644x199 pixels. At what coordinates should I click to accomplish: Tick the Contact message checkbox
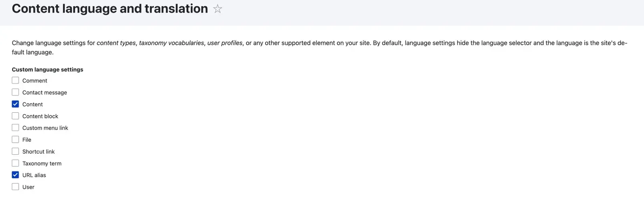click(x=15, y=92)
